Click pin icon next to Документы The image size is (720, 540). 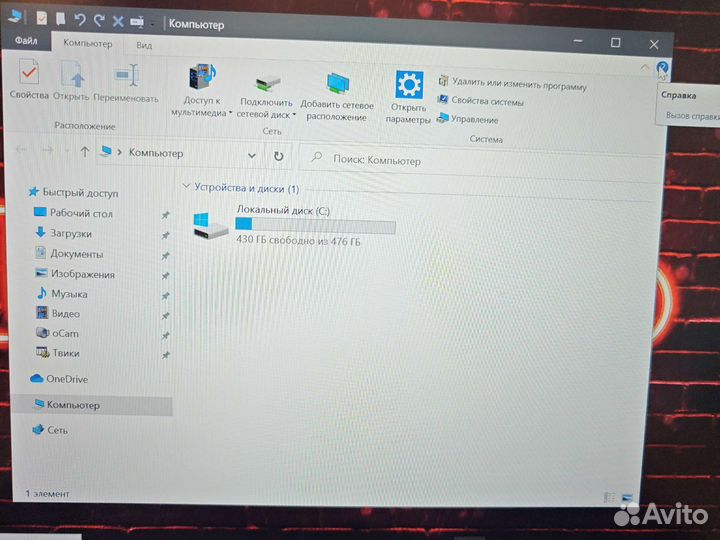(x=165, y=255)
